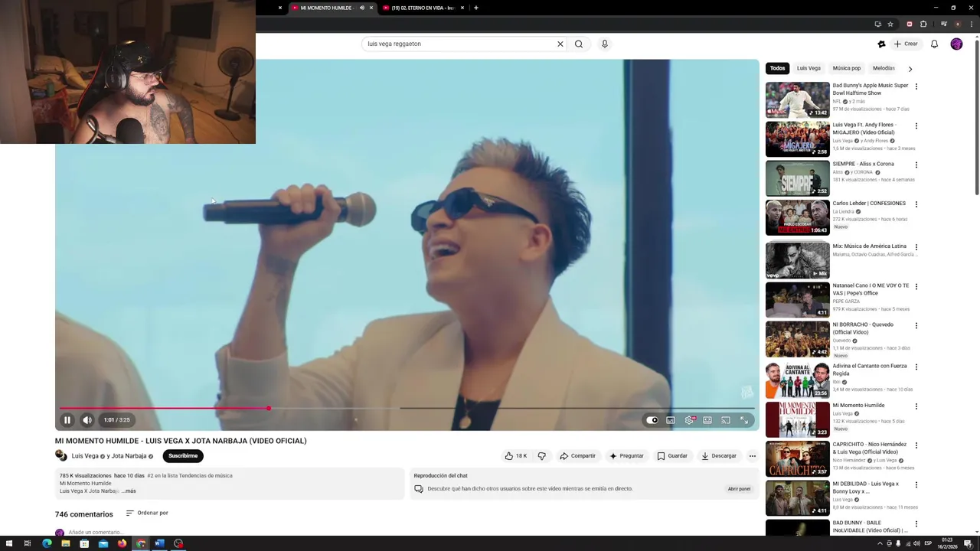This screenshot has height=551, width=980.
Task: Open Chrome media control icon
Action: (942, 24)
